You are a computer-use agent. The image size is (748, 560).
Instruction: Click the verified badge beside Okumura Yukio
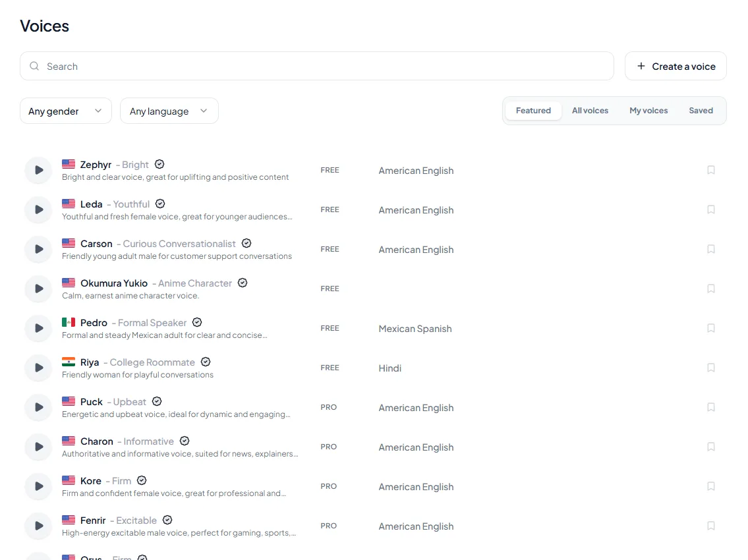(243, 283)
